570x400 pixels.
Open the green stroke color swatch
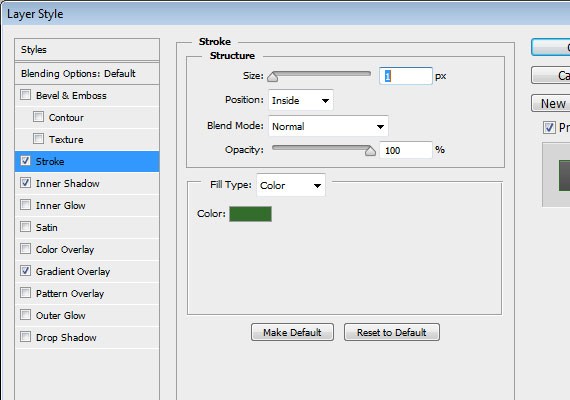[x=250, y=214]
